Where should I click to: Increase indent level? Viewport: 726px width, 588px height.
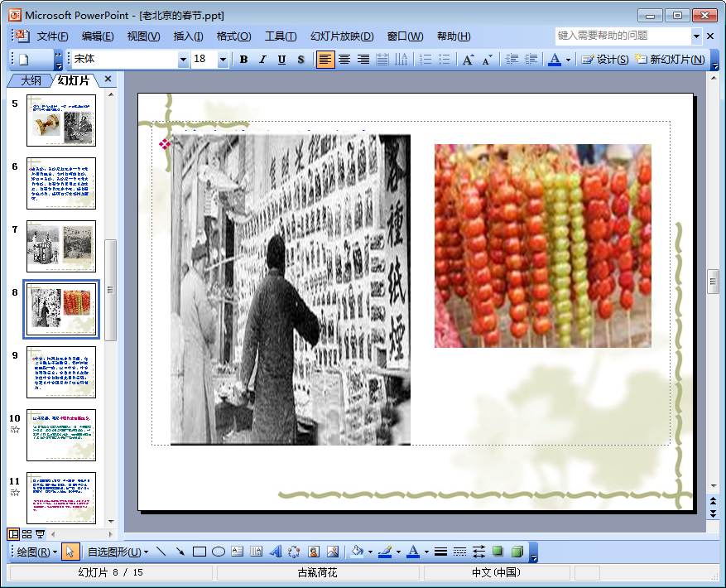531,60
